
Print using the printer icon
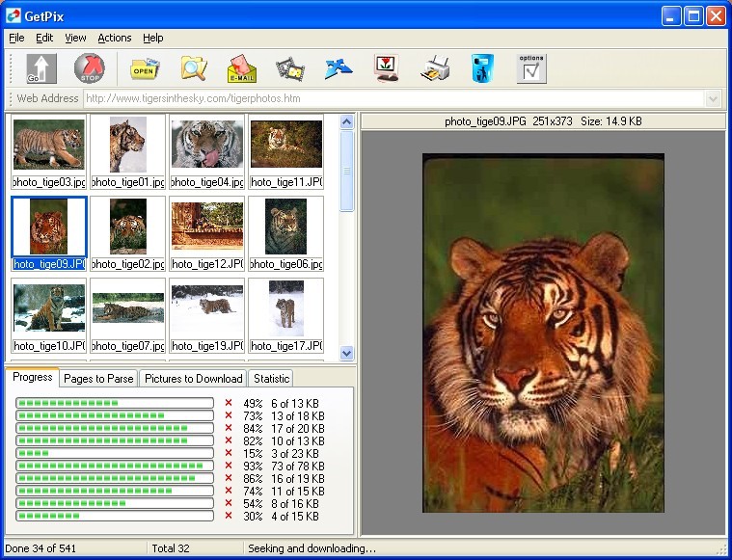coord(435,68)
